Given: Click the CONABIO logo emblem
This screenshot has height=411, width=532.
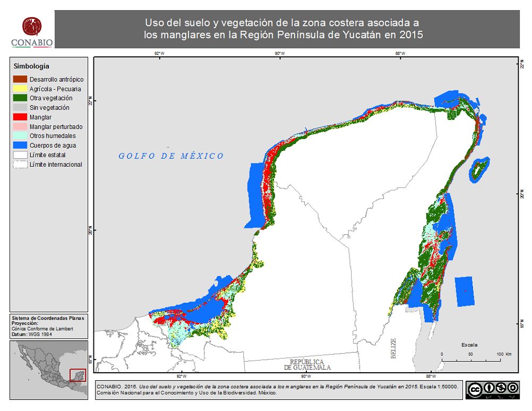Looking at the screenshot, I should 31,27.
